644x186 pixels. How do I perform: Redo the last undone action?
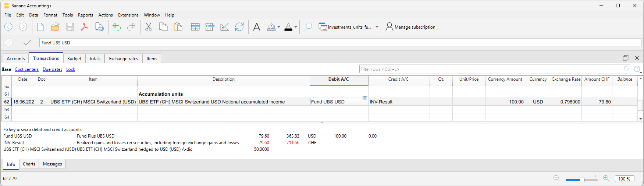(x=131, y=27)
